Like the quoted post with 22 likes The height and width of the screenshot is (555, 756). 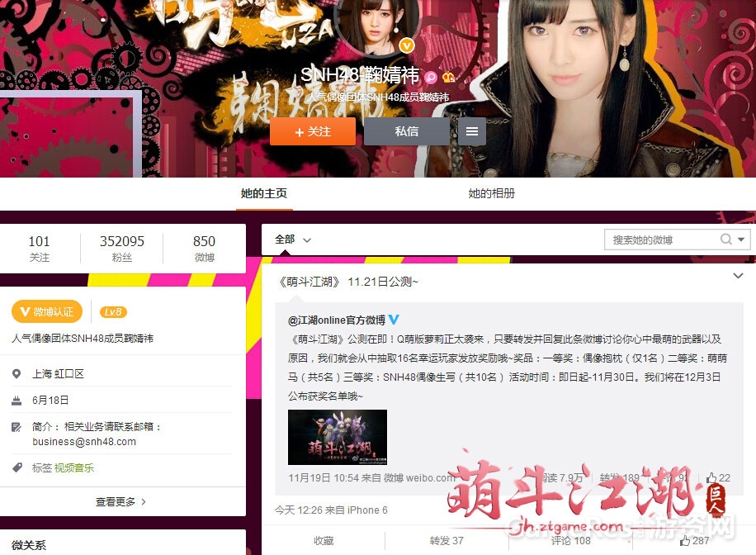[x=718, y=478]
